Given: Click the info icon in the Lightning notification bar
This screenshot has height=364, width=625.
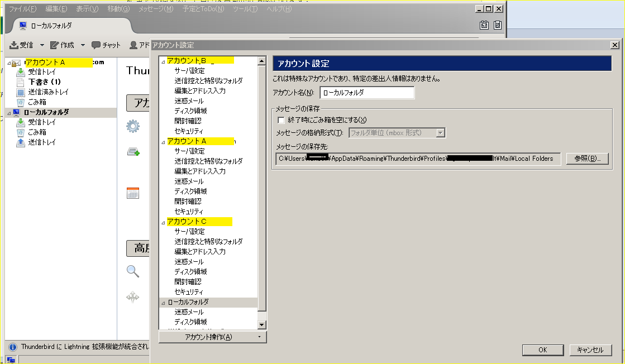Looking at the screenshot, I should tap(12, 347).
